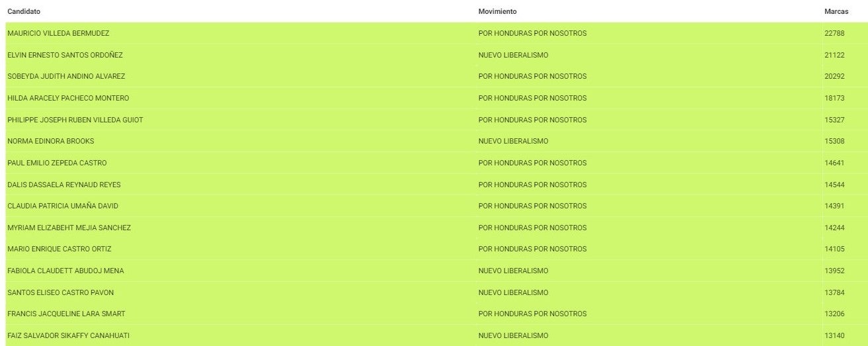Select ELVIN ERNESTO SANTOS ORDOÑEZ candidate
This screenshot has width=868, height=346.
[x=65, y=55]
